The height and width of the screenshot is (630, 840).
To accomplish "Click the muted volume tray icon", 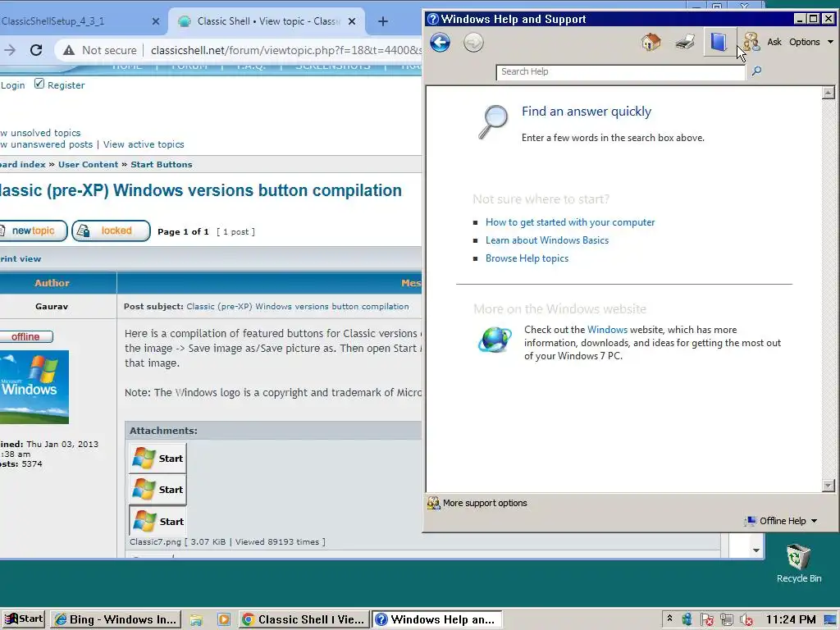I will click(746, 620).
